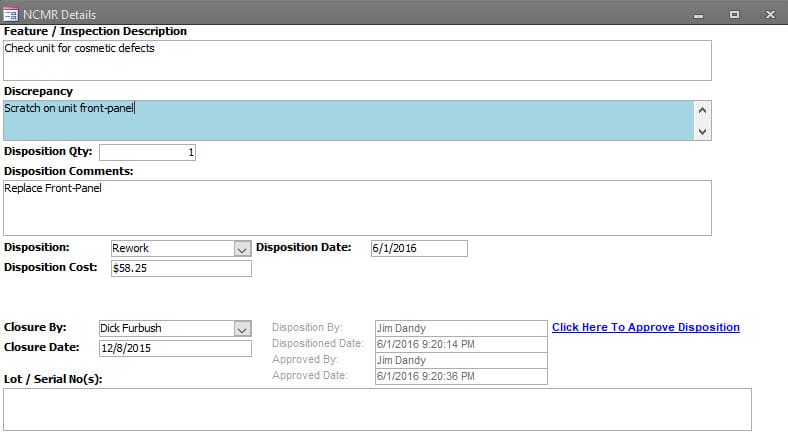Click the Disposition By field with Jim Dandy
Image resolution: width=788 pixels, height=441 pixels.
(x=461, y=328)
